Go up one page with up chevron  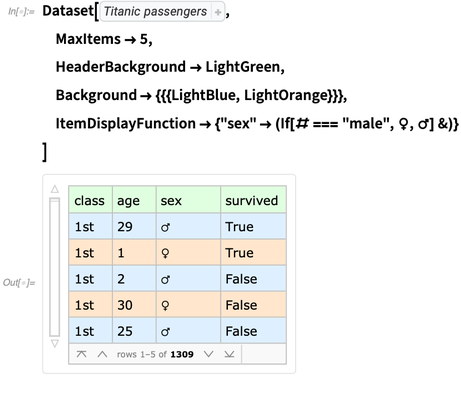tap(102, 354)
